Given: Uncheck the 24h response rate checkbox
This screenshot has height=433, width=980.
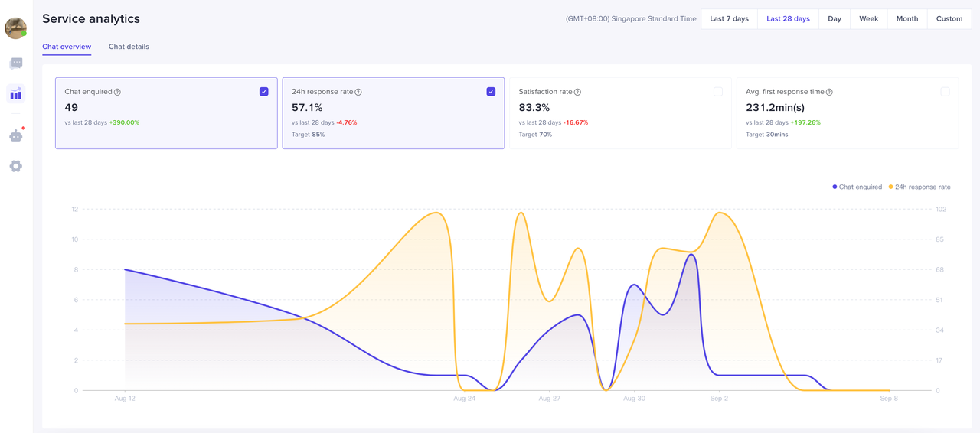Looking at the screenshot, I should 491,92.
